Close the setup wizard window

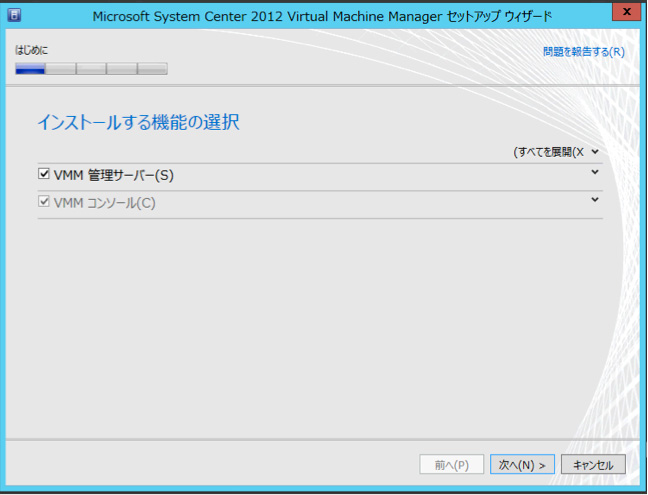coord(626,12)
